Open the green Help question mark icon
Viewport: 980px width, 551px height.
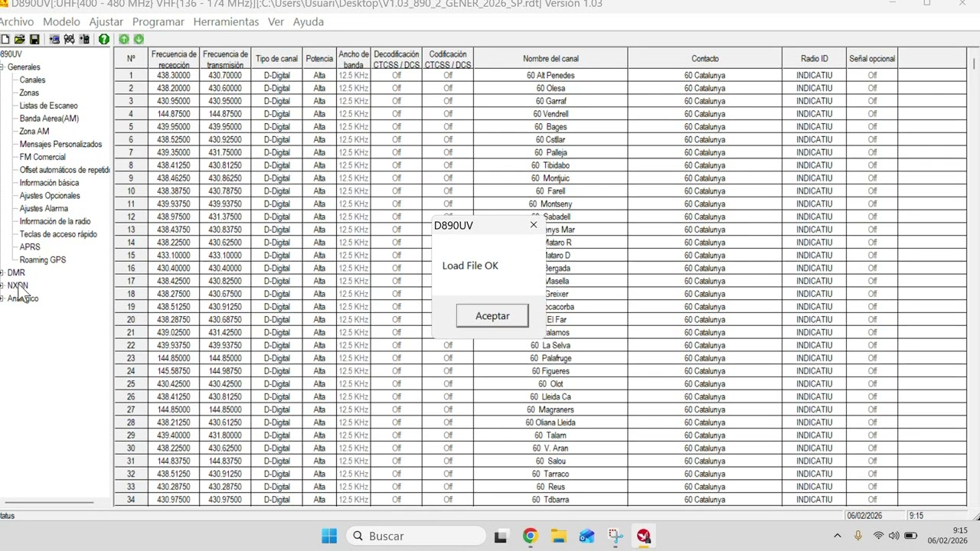(103, 39)
